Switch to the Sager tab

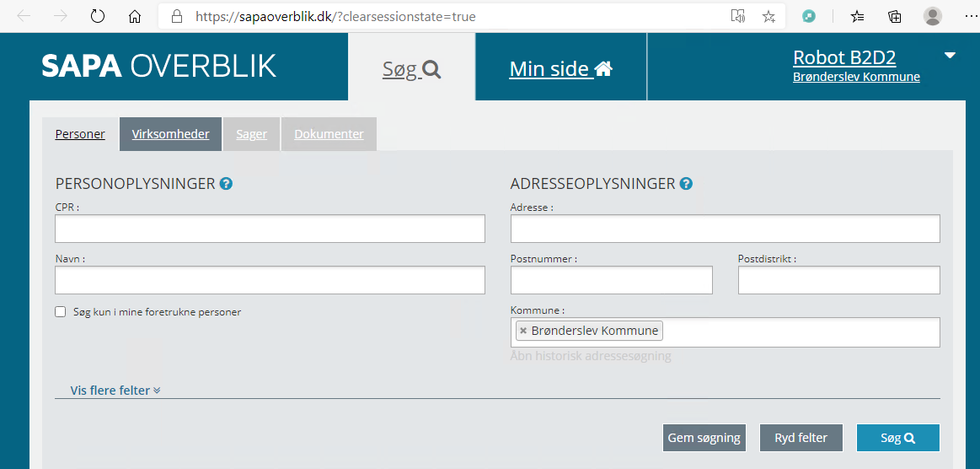click(x=251, y=134)
